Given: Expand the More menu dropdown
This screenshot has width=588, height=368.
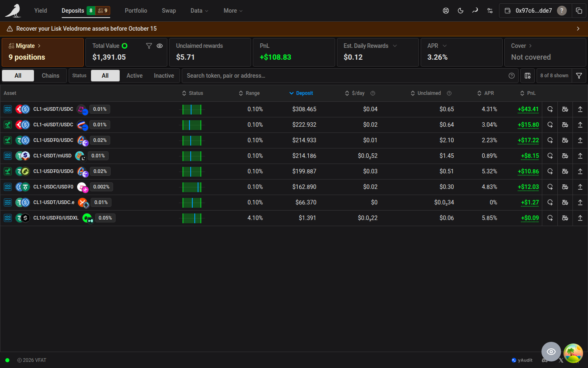Looking at the screenshot, I should pos(233,11).
